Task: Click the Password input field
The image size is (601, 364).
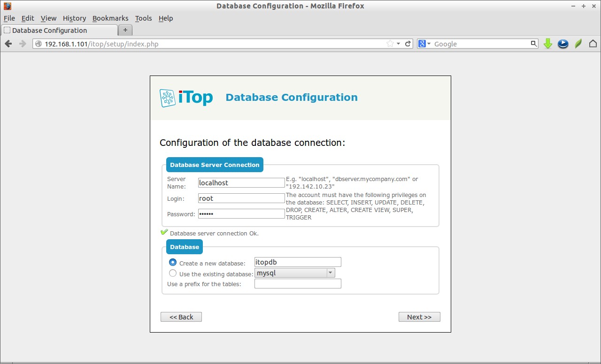Action: tap(241, 214)
